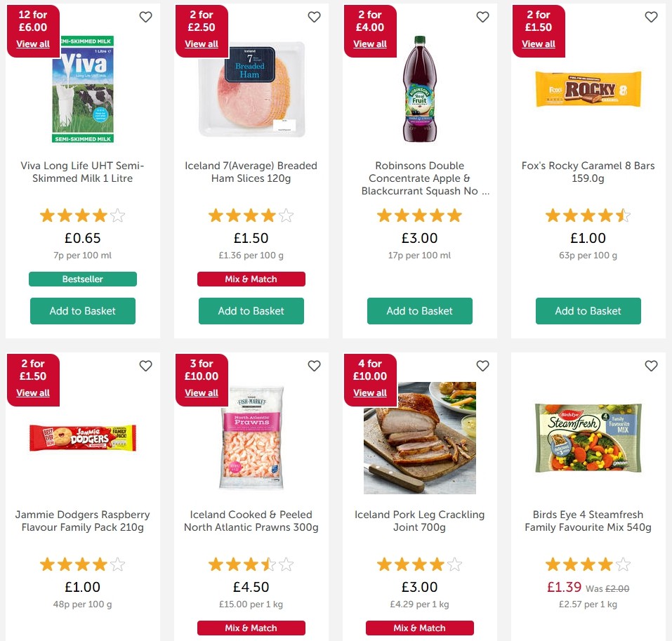The image size is (672, 641).
Task: Toggle heart on Birds Eye Steamfresh mix
Action: [651, 366]
